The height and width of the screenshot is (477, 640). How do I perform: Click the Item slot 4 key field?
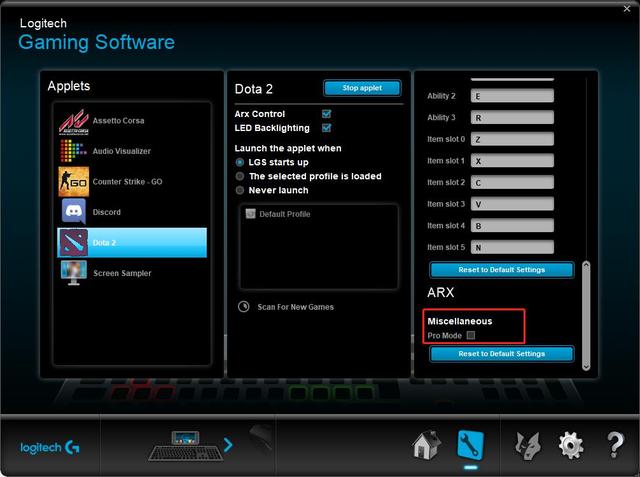pyautogui.click(x=512, y=226)
